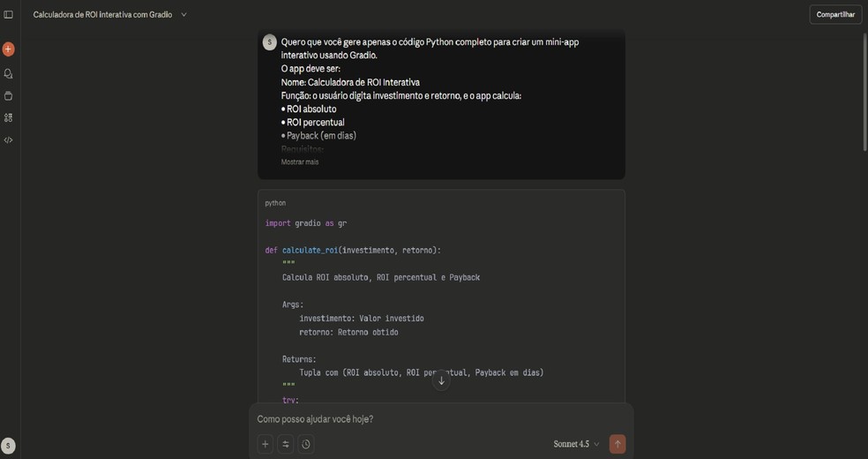Image resolution: width=868 pixels, height=459 pixels.
Task: Open the Sonnet 4.5 model selector
Action: [x=576, y=444]
